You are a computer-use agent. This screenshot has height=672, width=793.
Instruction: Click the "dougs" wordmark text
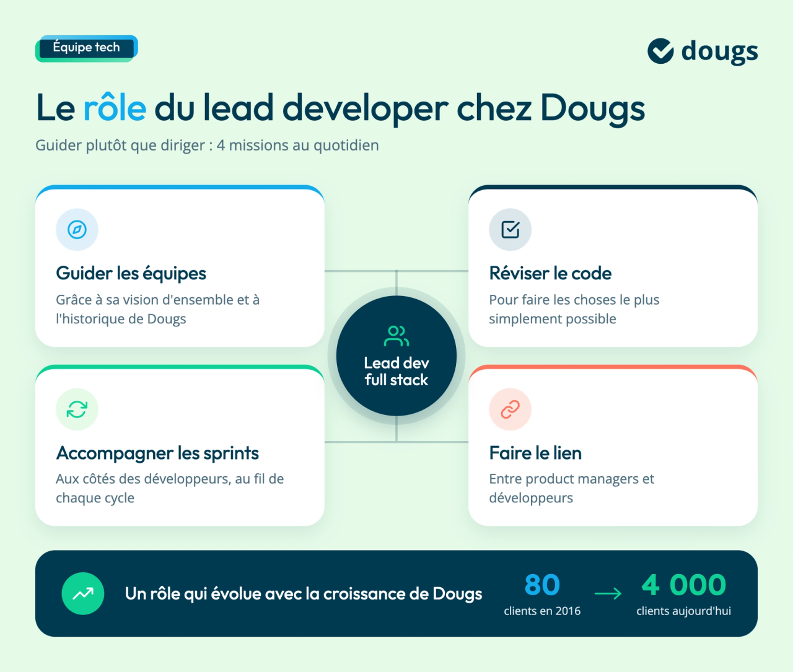(x=719, y=52)
